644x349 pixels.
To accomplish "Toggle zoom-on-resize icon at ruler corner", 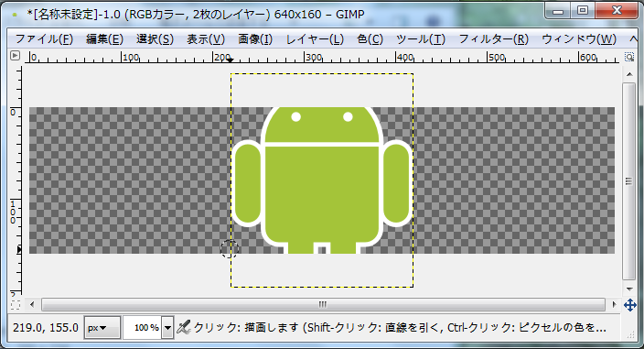I will pyautogui.click(x=628, y=56).
